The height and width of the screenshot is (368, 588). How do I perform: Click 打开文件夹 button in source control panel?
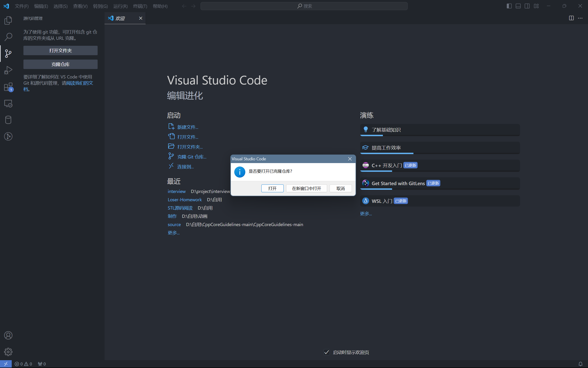coord(60,51)
